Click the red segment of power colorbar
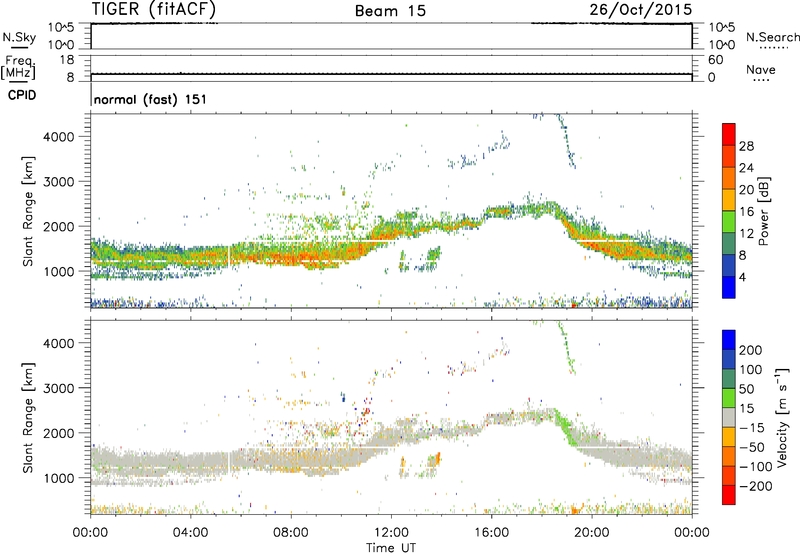The image size is (800, 554). click(x=729, y=134)
